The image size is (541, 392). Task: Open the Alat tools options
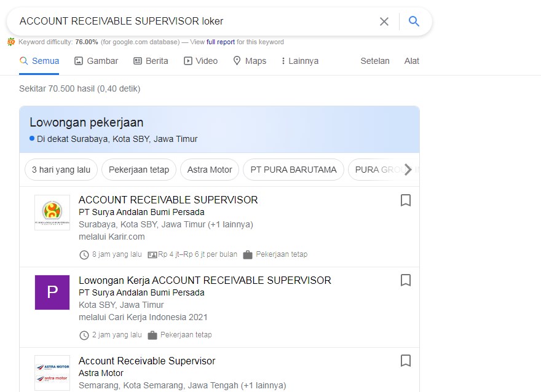[412, 61]
